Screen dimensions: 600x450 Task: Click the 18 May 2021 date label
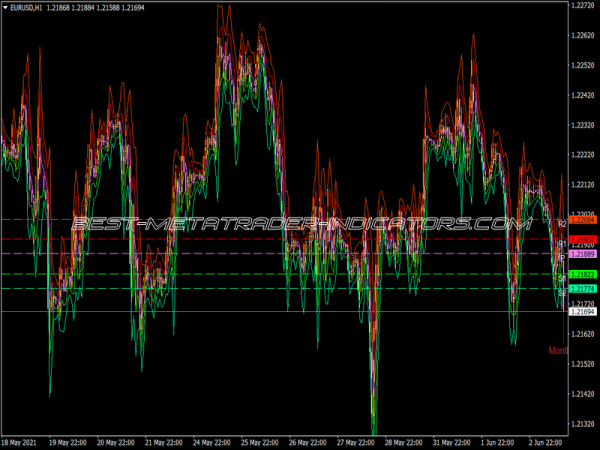pos(22,442)
